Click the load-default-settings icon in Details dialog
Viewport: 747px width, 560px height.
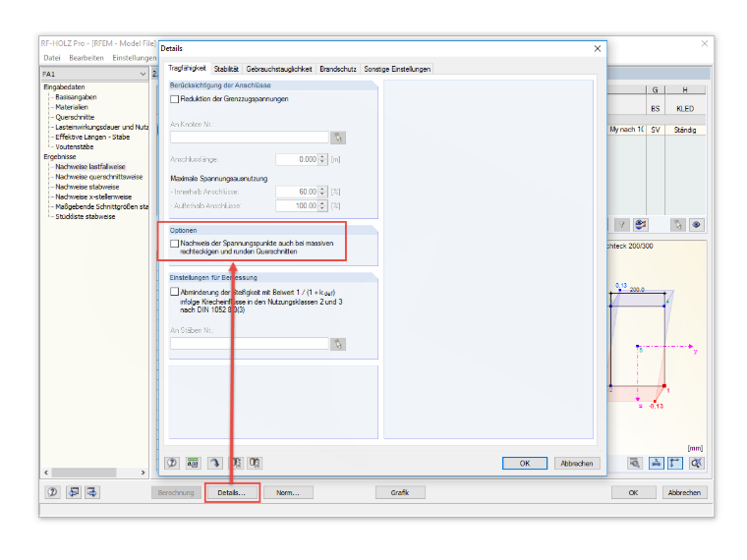click(237, 463)
